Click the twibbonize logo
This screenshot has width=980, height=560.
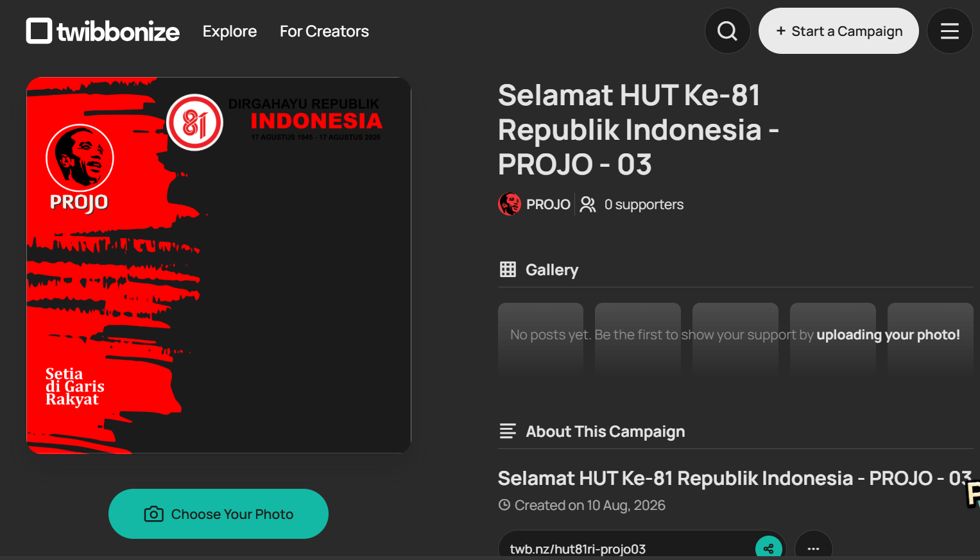click(x=103, y=31)
